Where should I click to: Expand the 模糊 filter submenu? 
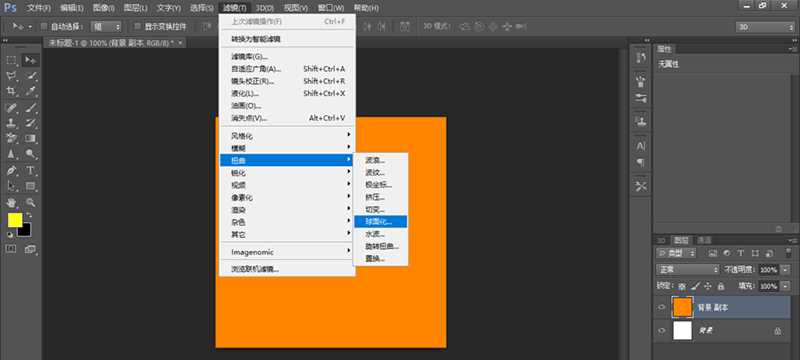pos(287,148)
